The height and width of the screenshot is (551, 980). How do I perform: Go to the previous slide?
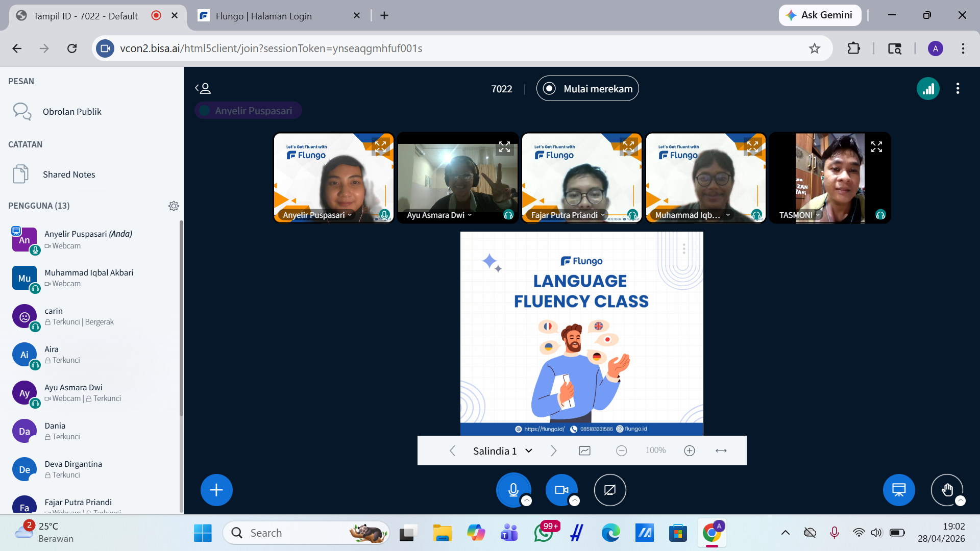tap(452, 451)
